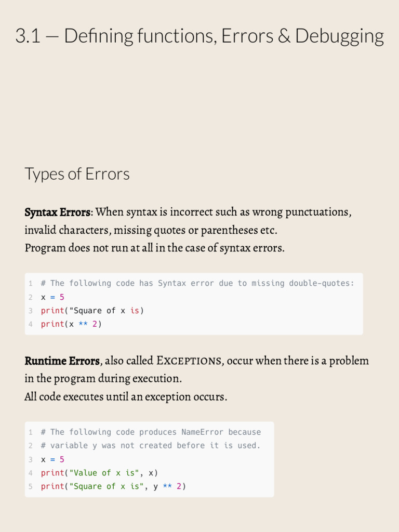Click line number 3 in second code block
Image resolution: width=399 pixels, height=532 pixels.
[x=31, y=459]
